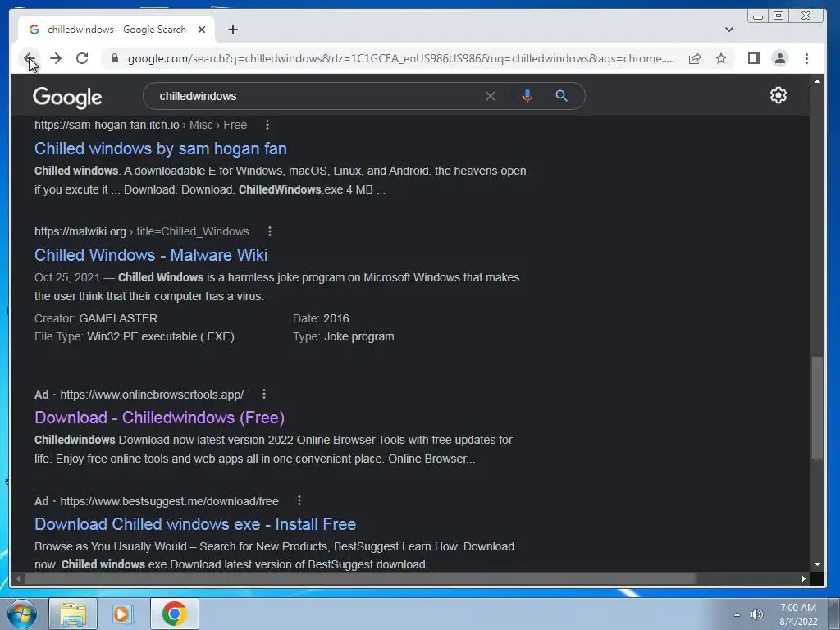Click the magnifier search button
840x630 pixels.
561,96
